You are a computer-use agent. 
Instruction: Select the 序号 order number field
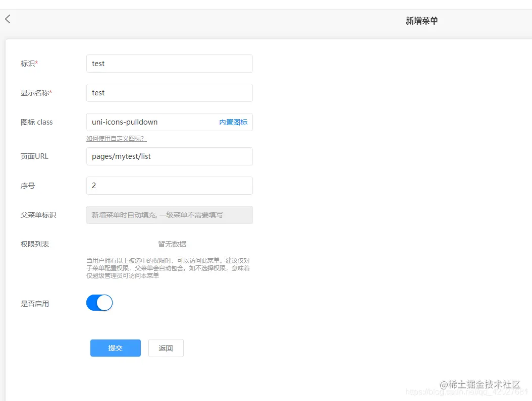click(x=169, y=185)
